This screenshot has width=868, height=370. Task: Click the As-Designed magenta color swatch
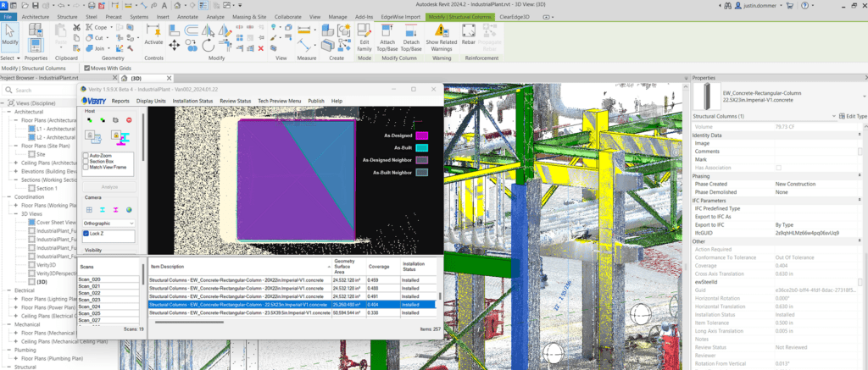(422, 135)
